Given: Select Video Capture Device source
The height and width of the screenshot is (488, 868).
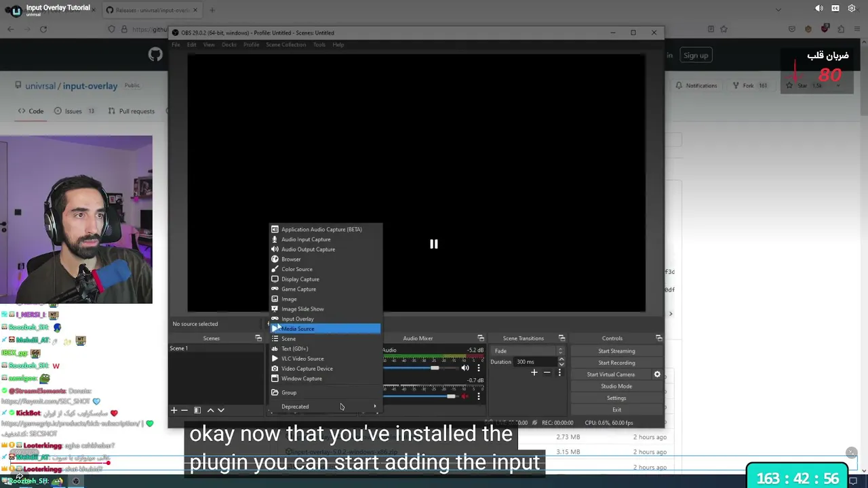Looking at the screenshot, I should (325, 369).
